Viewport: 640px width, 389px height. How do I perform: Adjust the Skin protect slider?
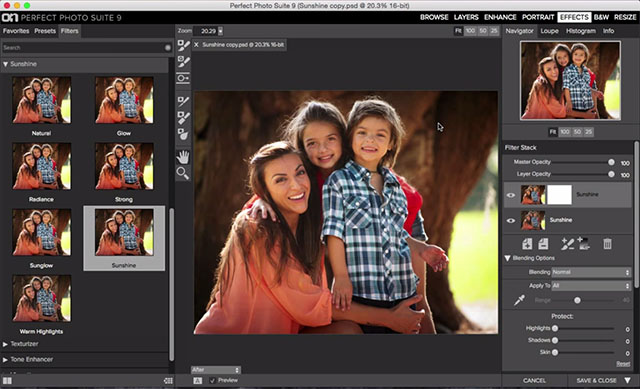pyautogui.click(x=555, y=352)
